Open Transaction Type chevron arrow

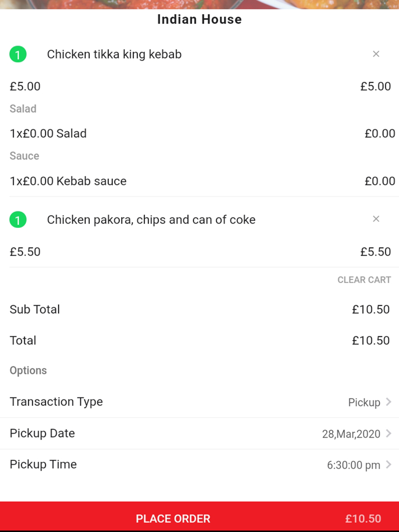click(x=389, y=402)
